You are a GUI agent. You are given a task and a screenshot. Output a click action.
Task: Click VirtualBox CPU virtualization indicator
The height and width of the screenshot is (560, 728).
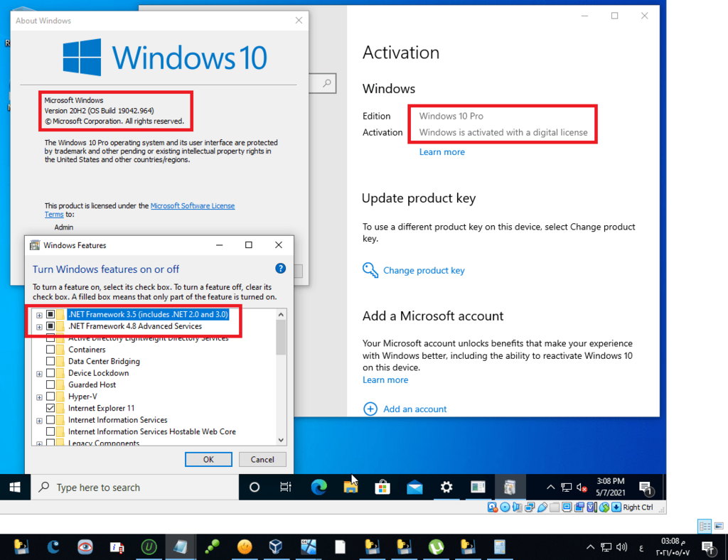(591, 507)
